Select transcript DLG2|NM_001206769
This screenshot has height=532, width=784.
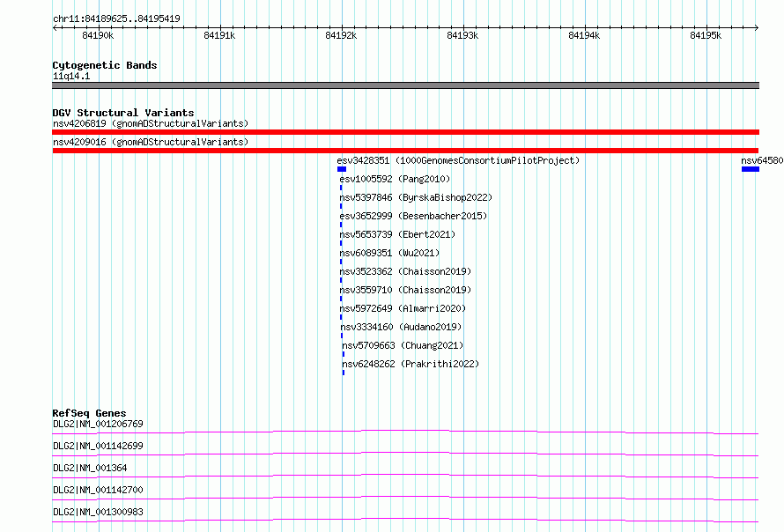point(98,424)
